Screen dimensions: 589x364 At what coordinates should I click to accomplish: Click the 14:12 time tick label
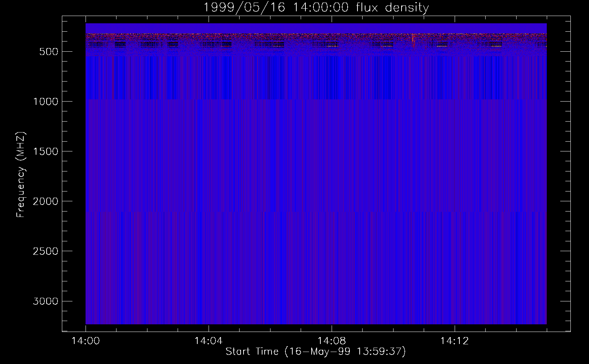(454, 341)
